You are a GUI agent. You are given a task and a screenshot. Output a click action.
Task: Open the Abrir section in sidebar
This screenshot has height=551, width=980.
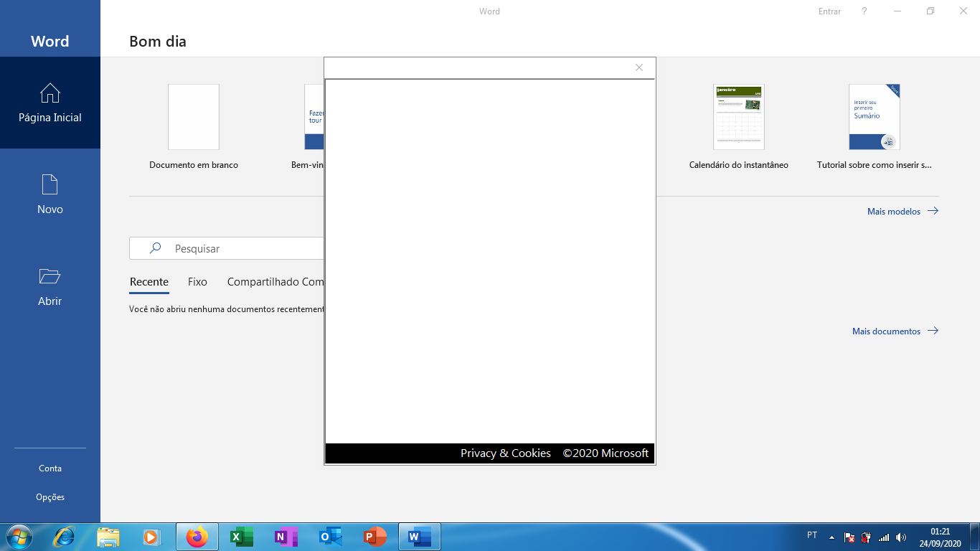coord(50,286)
